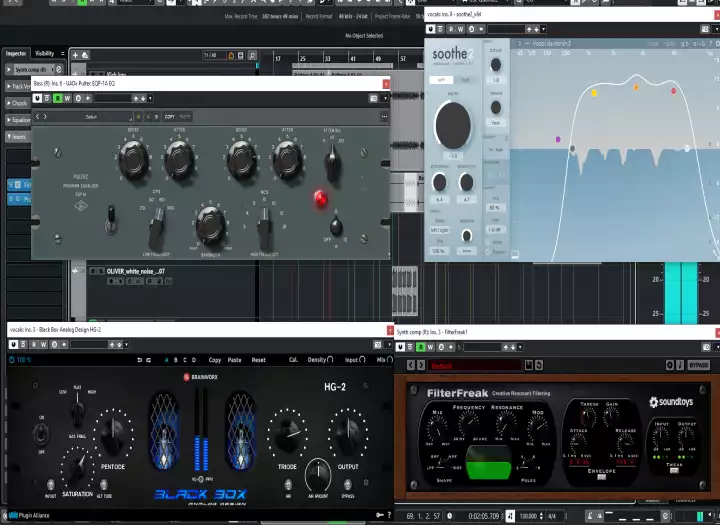The image size is (720, 525).
Task: Click the track search magnifier icon
Action: [x=252, y=56]
